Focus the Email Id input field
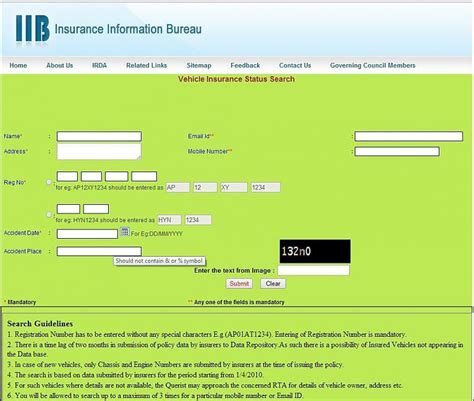This screenshot has height=401, width=474. coord(409,136)
